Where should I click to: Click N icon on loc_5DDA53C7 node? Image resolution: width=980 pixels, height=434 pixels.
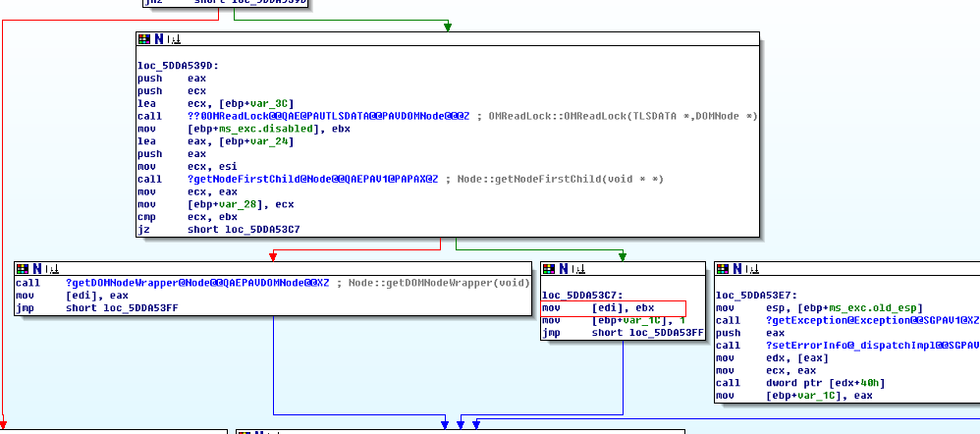(563, 269)
